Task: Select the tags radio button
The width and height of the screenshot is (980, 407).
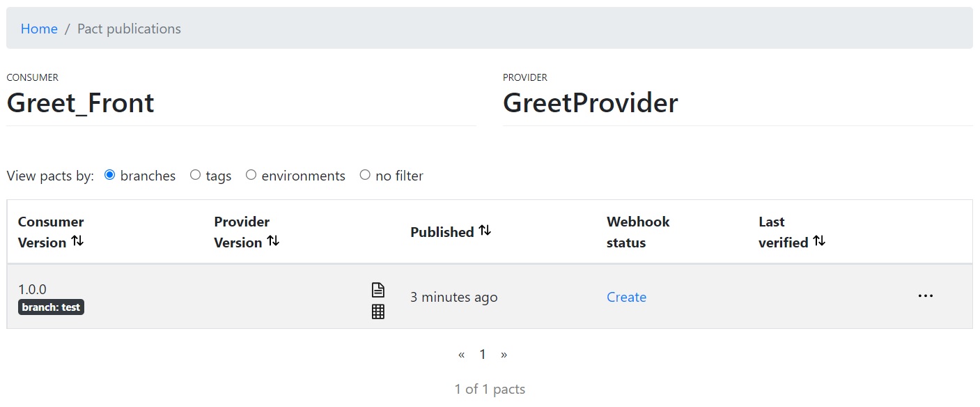Action: click(x=195, y=175)
